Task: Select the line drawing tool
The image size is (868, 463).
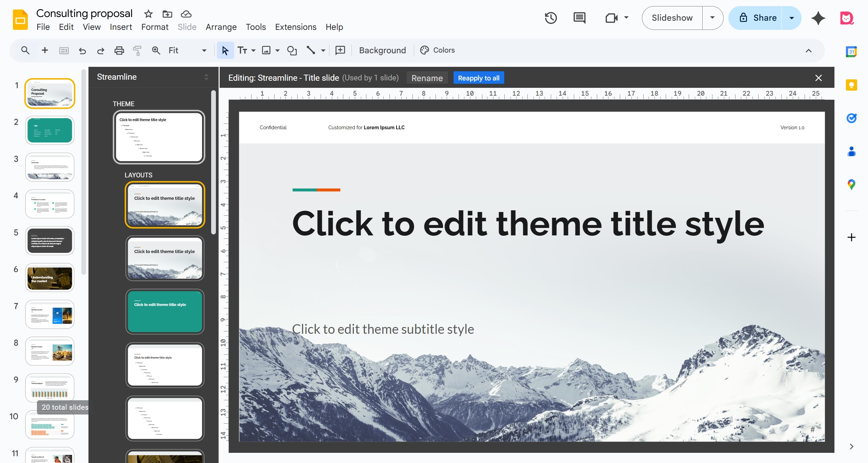Action: (311, 51)
